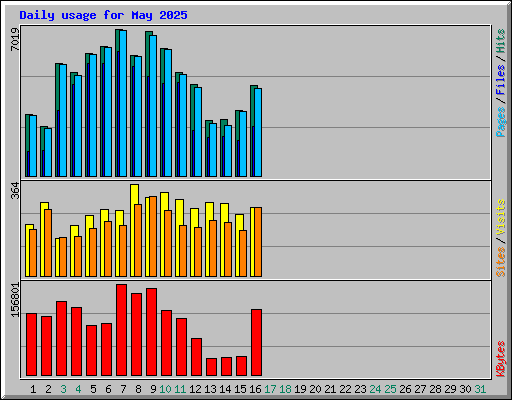
Task: Click day 19 on the x-axis
Action: point(300,389)
